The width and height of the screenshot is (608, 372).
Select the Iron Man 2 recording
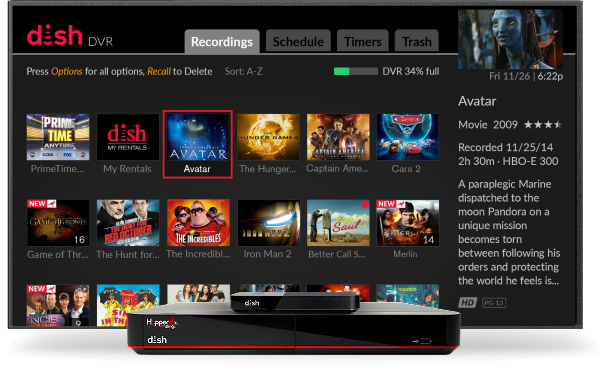tap(269, 223)
